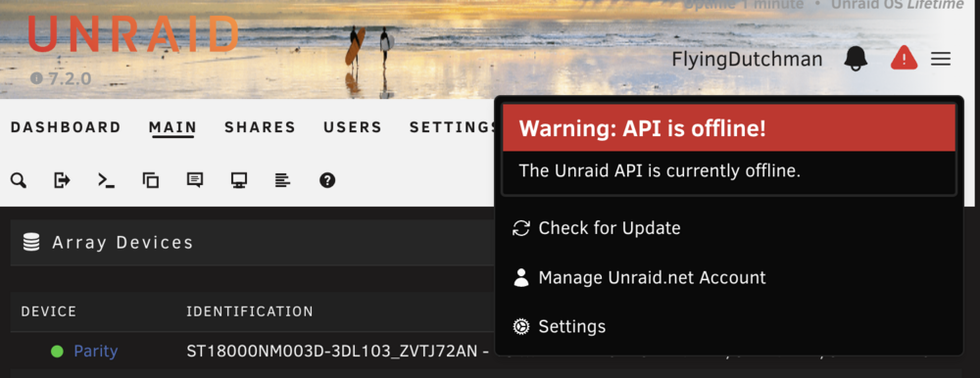Switch to the Users tab

(353, 127)
